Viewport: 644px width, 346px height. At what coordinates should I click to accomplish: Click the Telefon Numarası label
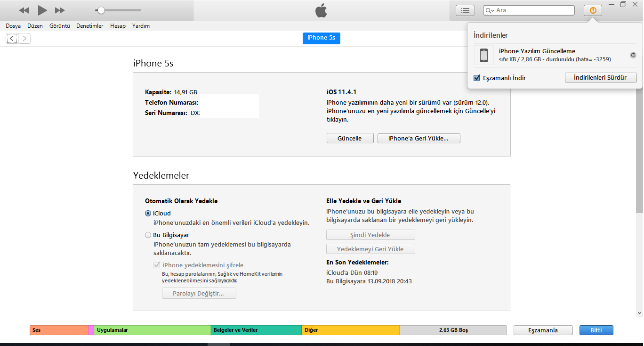(x=172, y=102)
